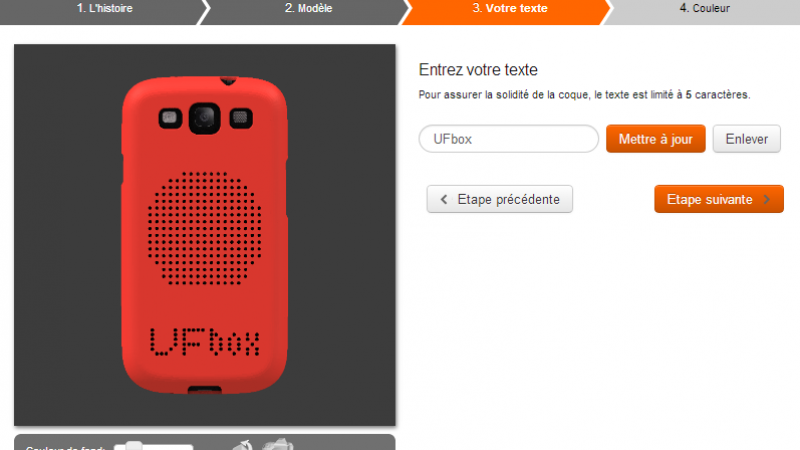Click the dotted circle pattern on case

click(x=205, y=228)
